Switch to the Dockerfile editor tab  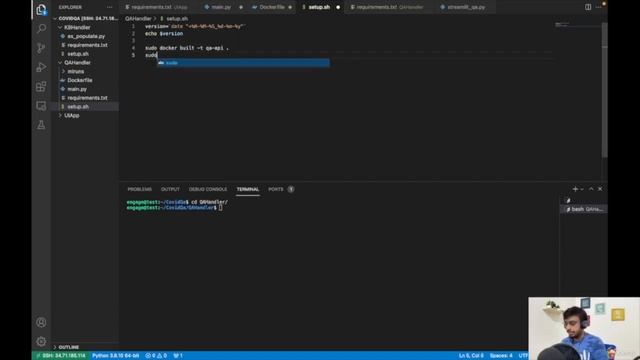(x=272, y=7)
